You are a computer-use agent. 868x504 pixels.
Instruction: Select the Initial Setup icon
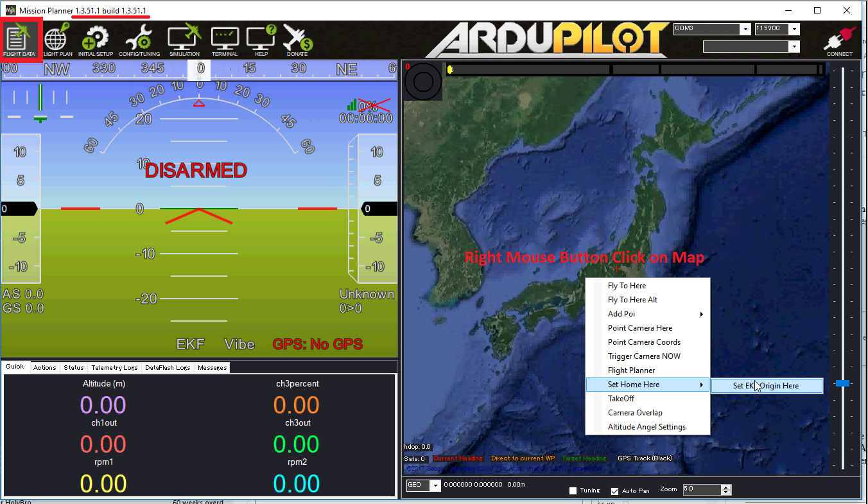[95, 39]
